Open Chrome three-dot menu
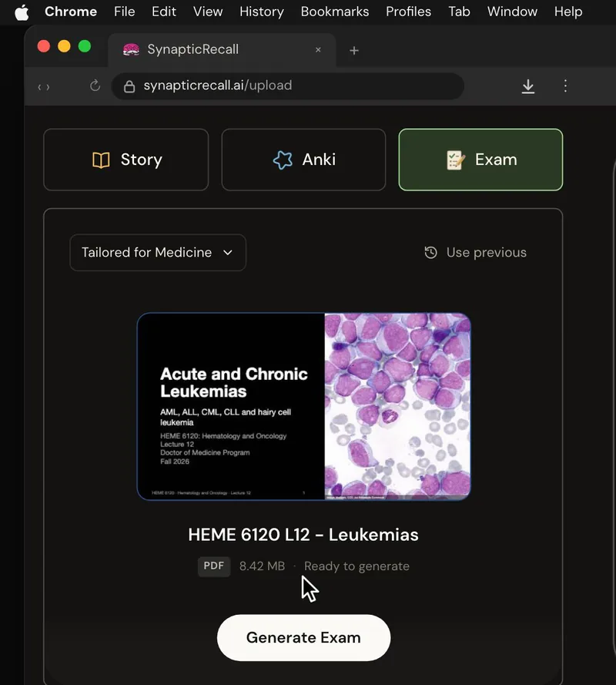Screen dimensions: 616x685 pyautogui.click(x=565, y=86)
